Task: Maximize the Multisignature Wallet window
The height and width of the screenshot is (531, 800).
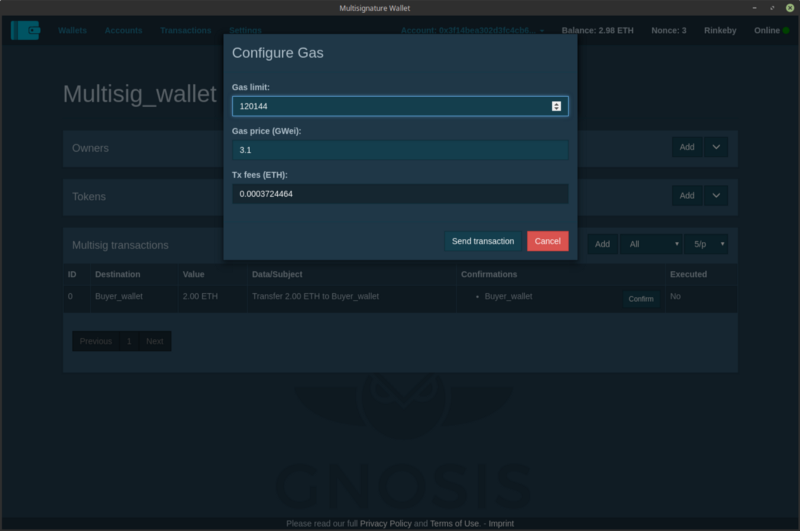Action: point(772,8)
